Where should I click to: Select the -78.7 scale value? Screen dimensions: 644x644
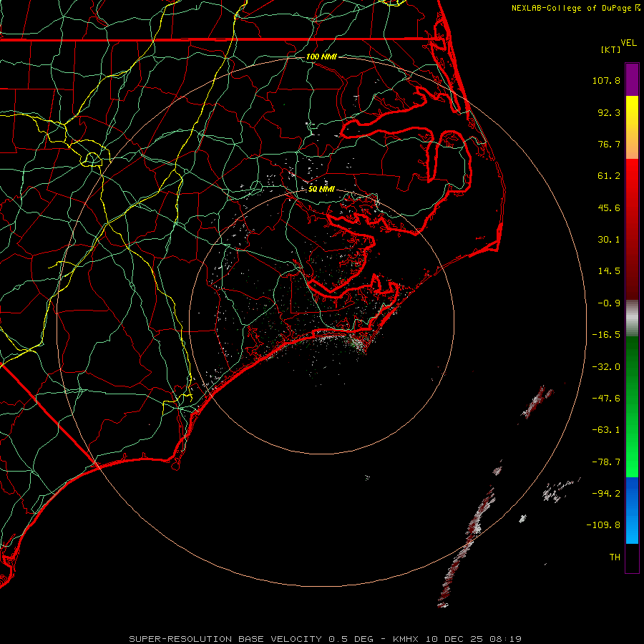tap(606, 462)
